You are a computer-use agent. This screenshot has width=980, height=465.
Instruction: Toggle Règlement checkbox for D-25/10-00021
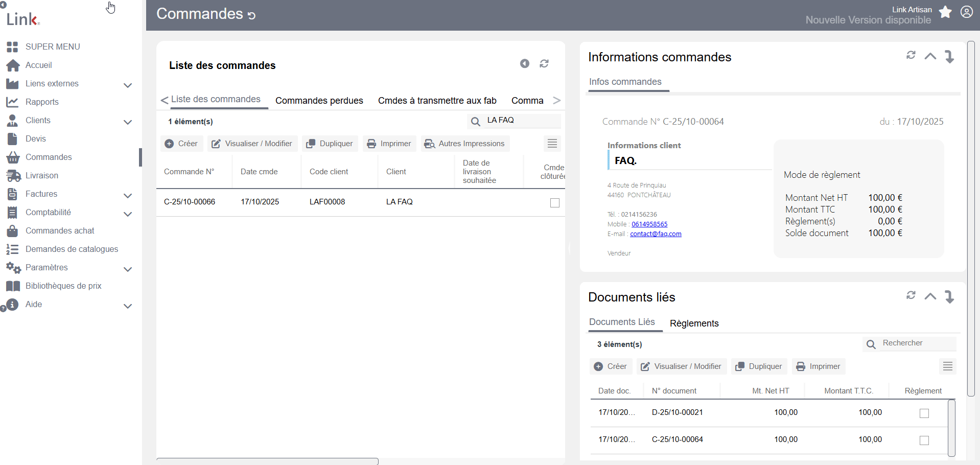coord(924,413)
